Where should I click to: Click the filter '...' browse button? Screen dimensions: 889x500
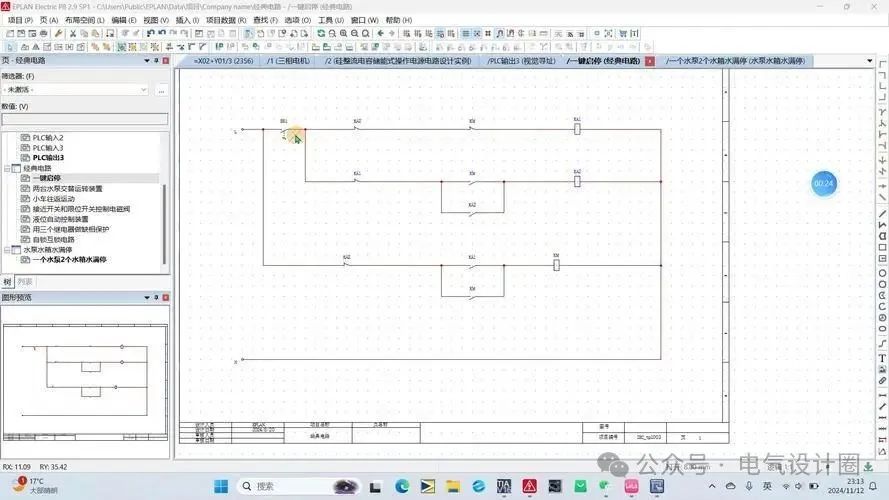[x=160, y=90]
